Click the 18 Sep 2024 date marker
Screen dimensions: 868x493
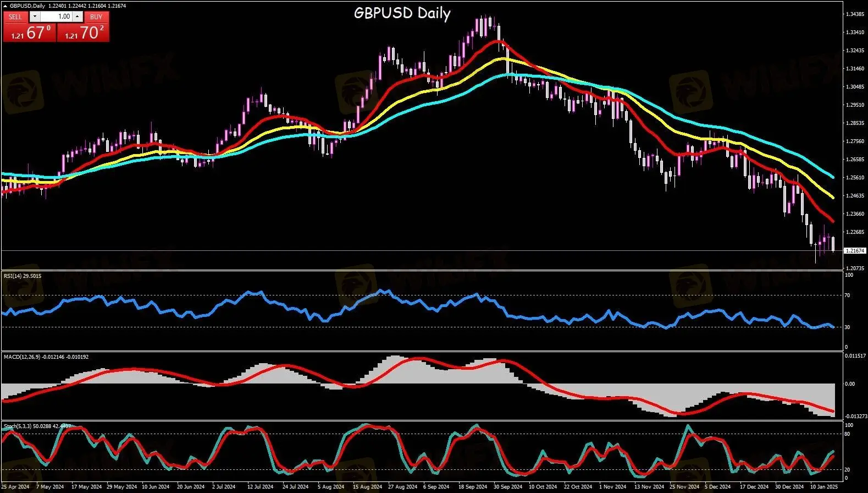473,487
